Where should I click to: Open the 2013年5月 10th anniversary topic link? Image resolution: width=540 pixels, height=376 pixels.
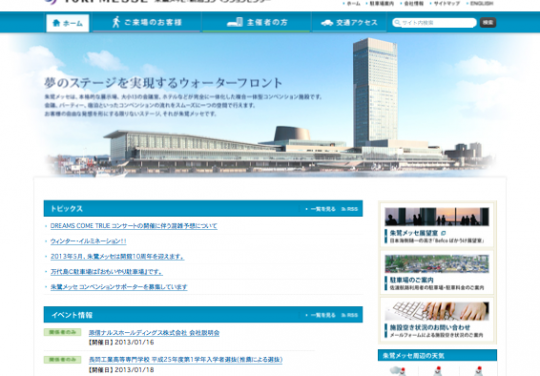117,257
